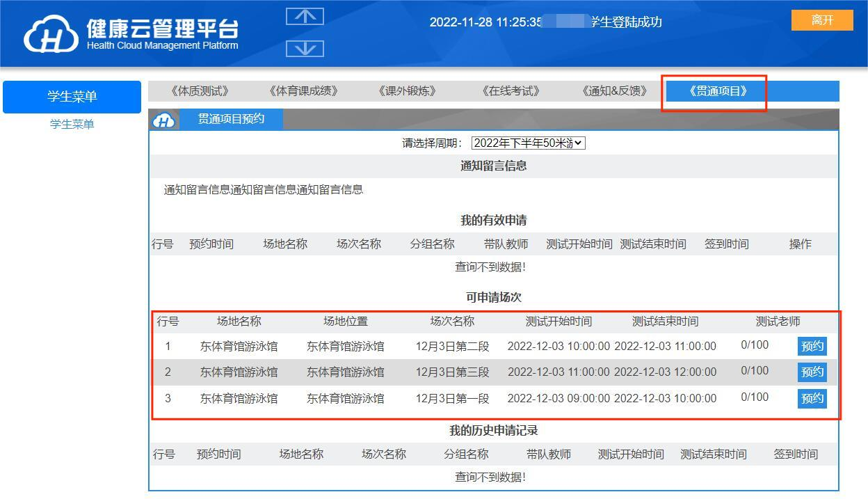The height and width of the screenshot is (499, 868).
Task: Reserve the 12月3日第三段 session with 预约
Action: pyautogui.click(x=812, y=372)
